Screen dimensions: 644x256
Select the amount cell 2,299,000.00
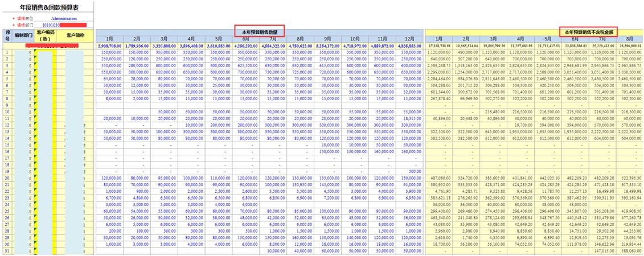click(440, 72)
